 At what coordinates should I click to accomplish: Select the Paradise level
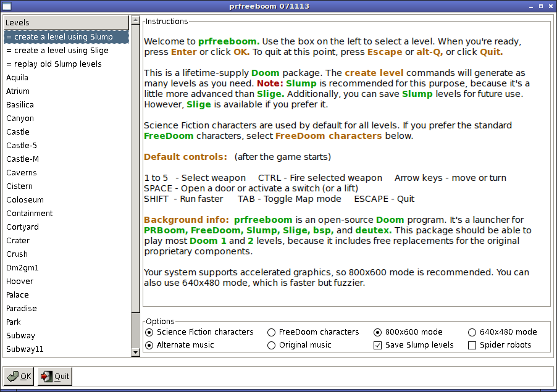[x=67, y=309]
